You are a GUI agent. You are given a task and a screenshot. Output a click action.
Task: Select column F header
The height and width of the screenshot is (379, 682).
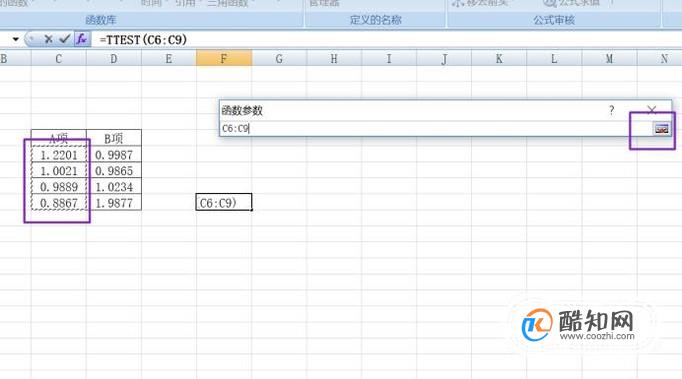click(x=224, y=58)
